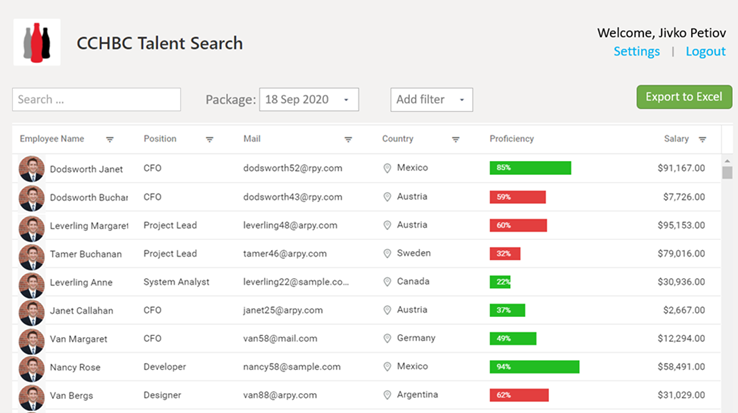Click email dodsworth52@rpy.com
Image resolution: width=738 pixels, height=413 pixels.
click(x=293, y=168)
